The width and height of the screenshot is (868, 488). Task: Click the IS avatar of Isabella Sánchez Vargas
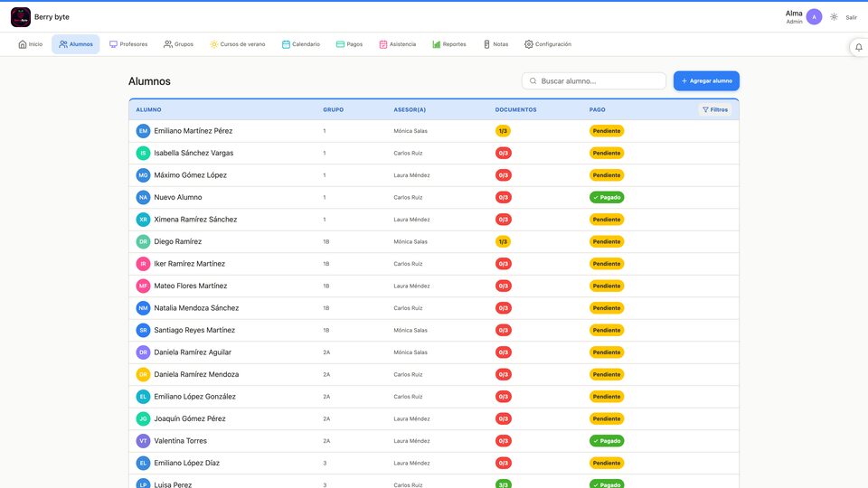point(144,154)
